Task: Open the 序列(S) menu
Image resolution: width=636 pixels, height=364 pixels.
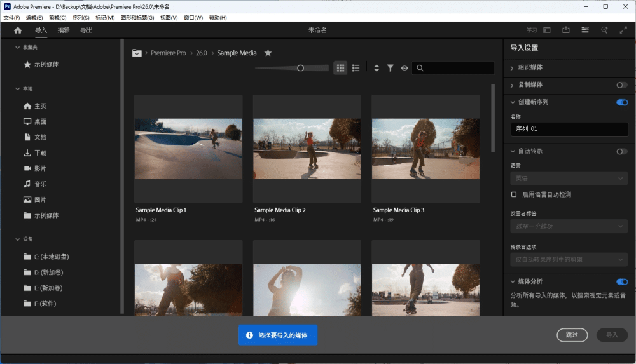Action: coord(81,18)
